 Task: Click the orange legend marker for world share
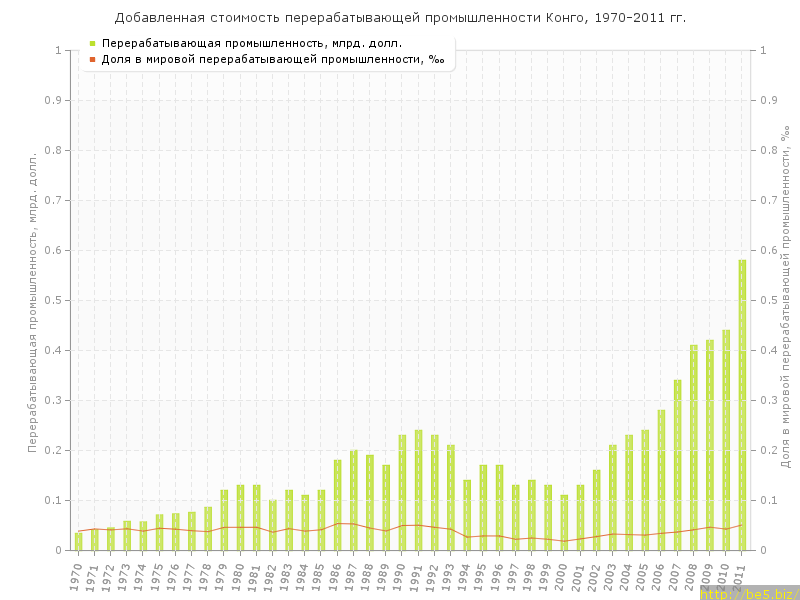click(x=92, y=60)
